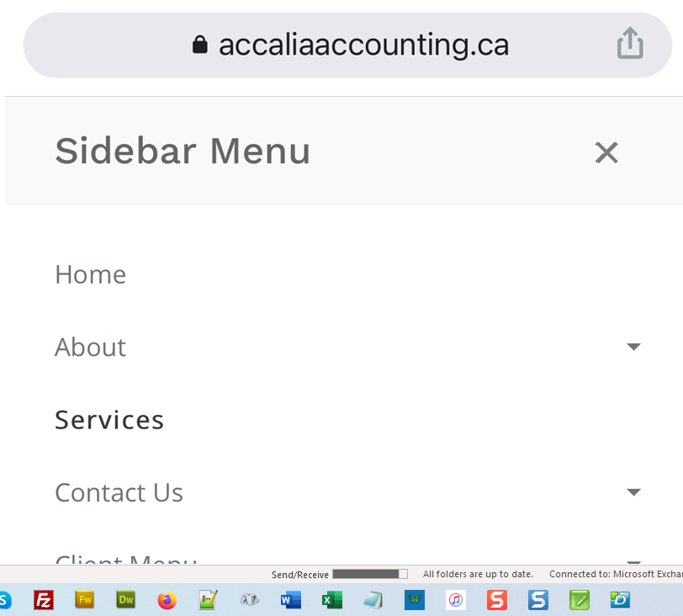The width and height of the screenshot is (683, 616).
Task: Expand the About submenu arrow
Action: pos(633,347)
